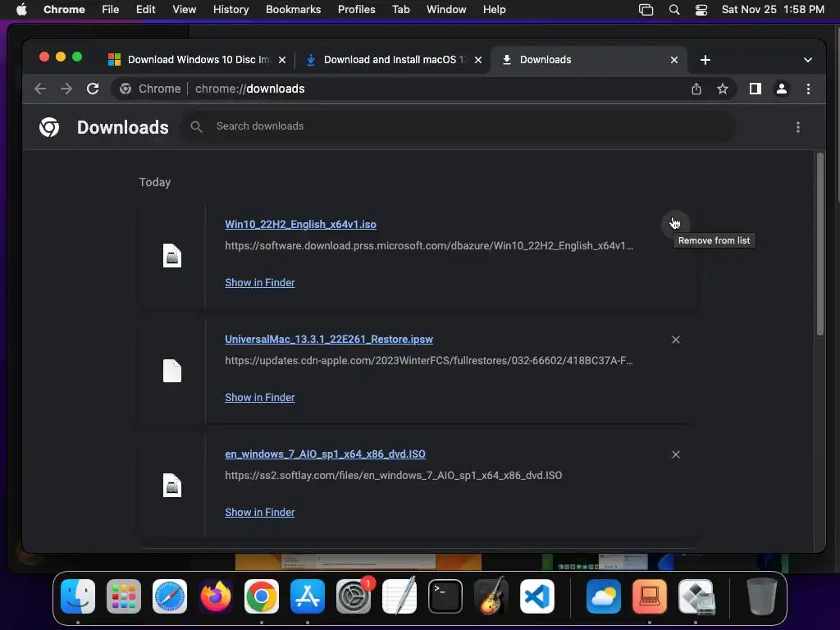Click the Win10_22H2 file icon
This screenshot has width=840, height=630.
tap(172, 256)
